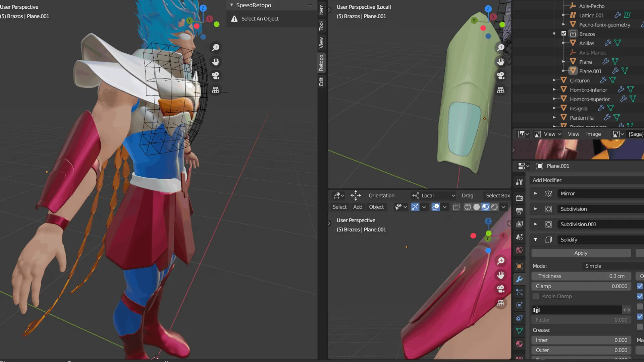Switch to the Edit sidebar tab
Screen dimensions: 644x362
coord(321,81)
